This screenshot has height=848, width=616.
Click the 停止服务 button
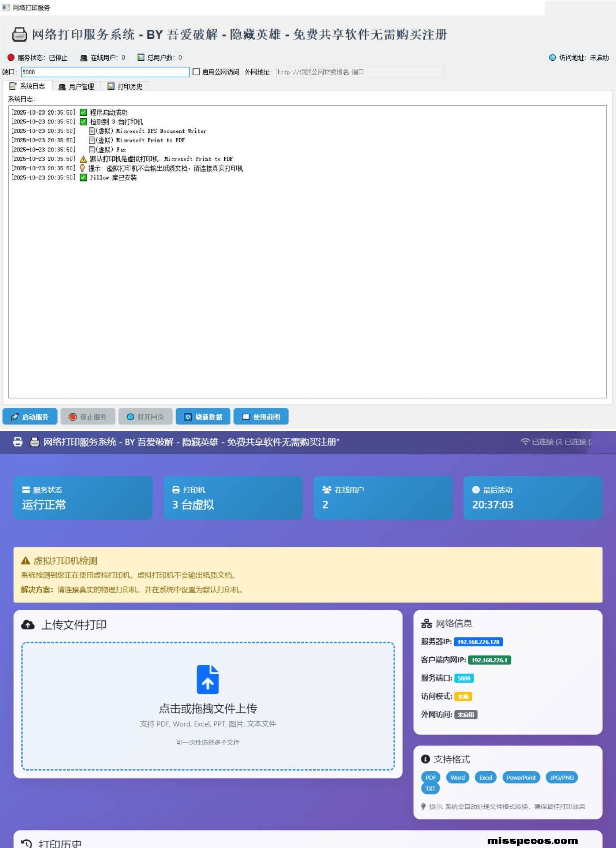click(89, 416)
